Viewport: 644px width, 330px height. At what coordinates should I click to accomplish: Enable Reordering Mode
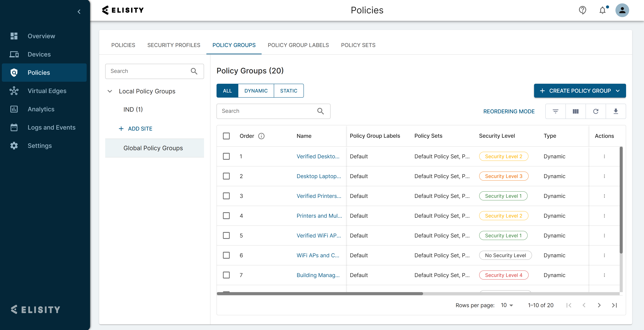[x=509, y=111]
